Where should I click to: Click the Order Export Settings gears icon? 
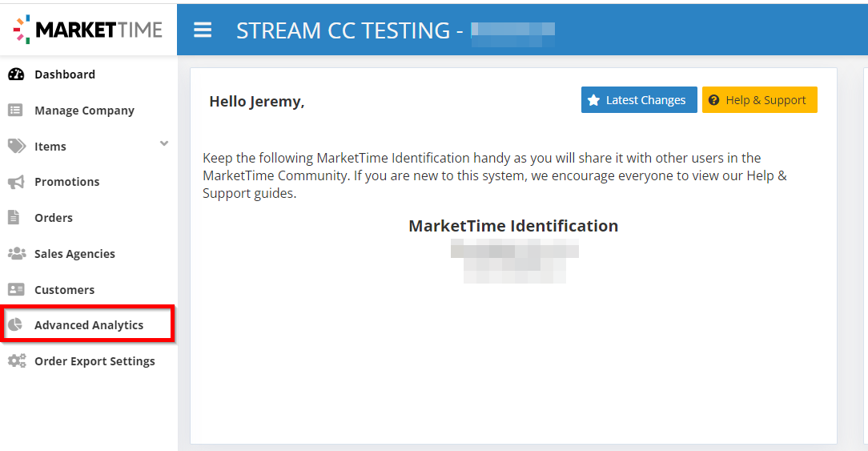point(17,360)
